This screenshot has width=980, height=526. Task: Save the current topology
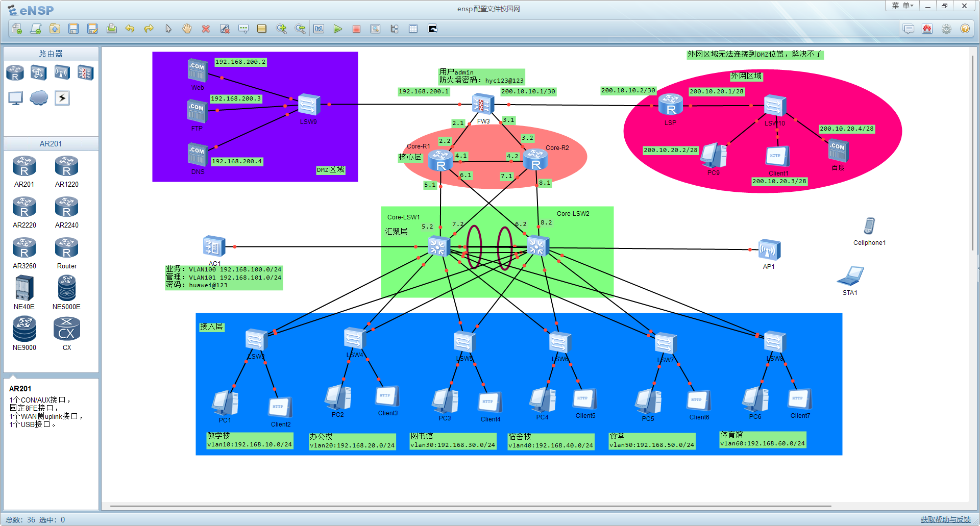click(73, 29)
